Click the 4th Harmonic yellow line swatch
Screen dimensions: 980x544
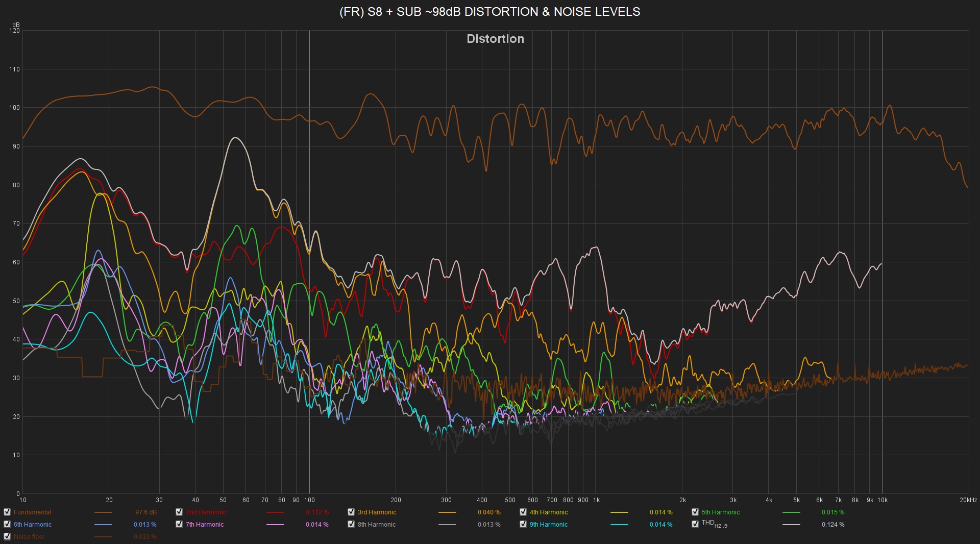(x=619, y=512)
